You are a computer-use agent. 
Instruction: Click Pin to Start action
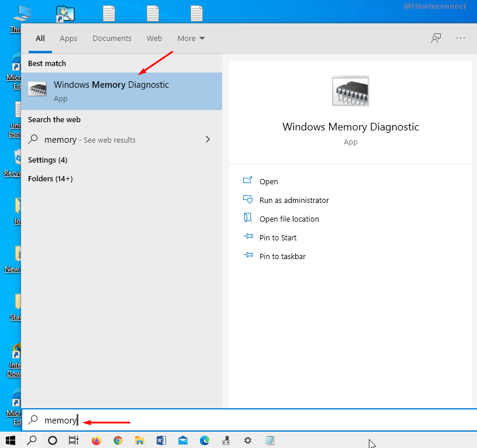(x=278, y=237)
